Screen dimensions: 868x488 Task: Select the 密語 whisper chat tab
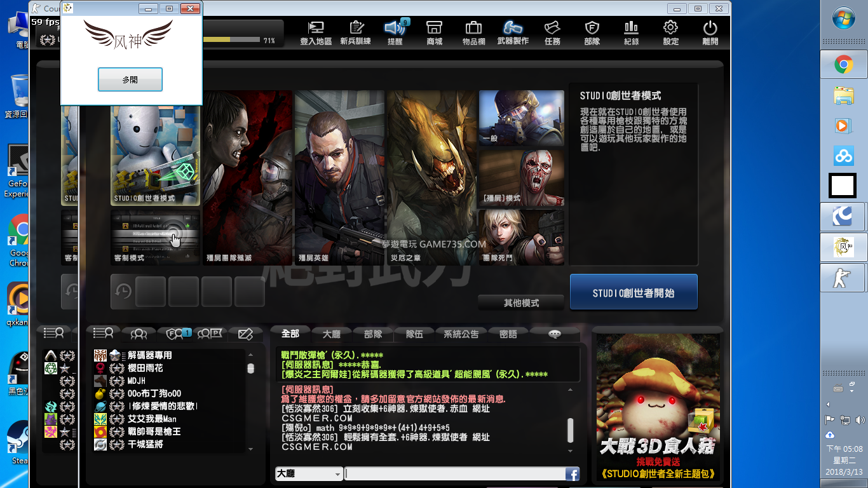click(x=508, y=334)
